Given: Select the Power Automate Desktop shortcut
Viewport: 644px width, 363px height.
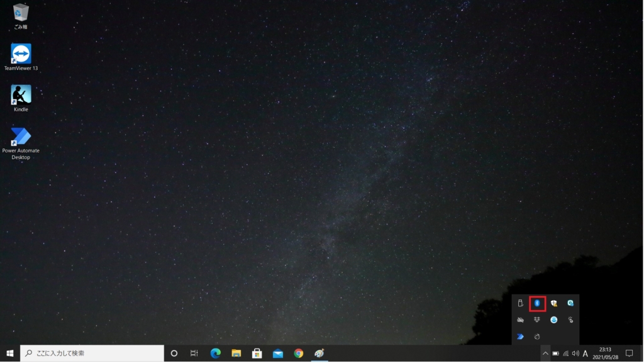Looking at the screenshot, I should pyautogui.click(x=21, y=143).
